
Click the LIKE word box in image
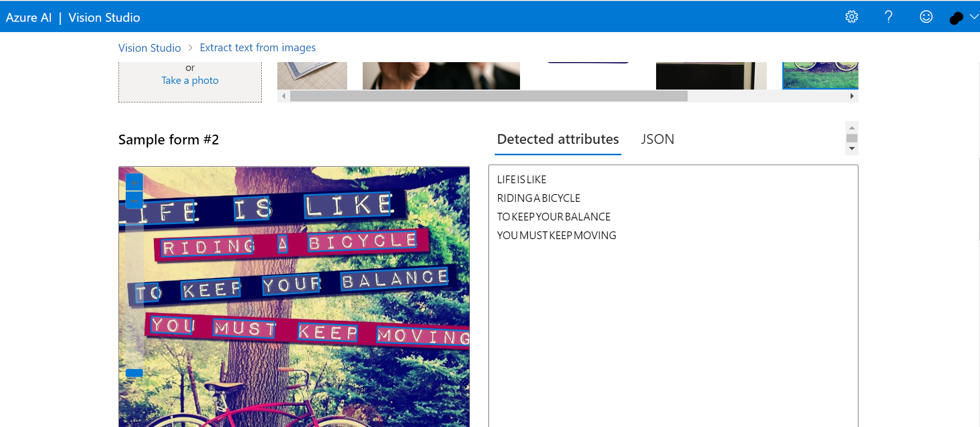coord(348,205)
